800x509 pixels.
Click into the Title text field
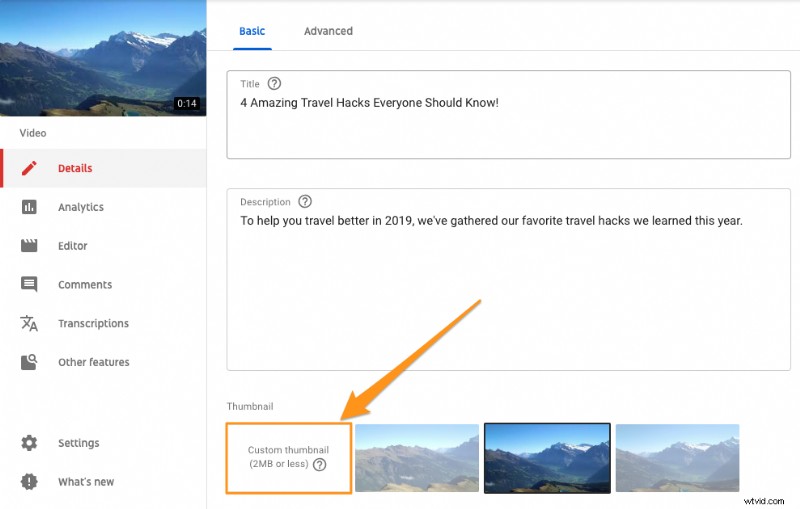tap(509, 115)
